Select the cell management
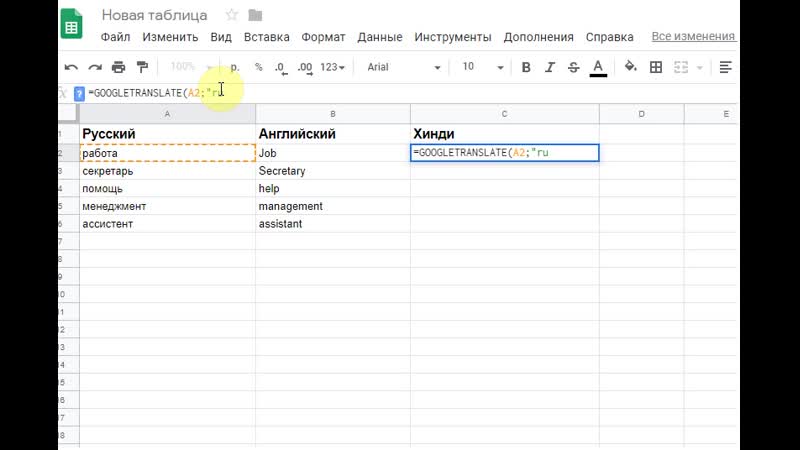Viewport: 800px width, 450px height. pos(333,206)
